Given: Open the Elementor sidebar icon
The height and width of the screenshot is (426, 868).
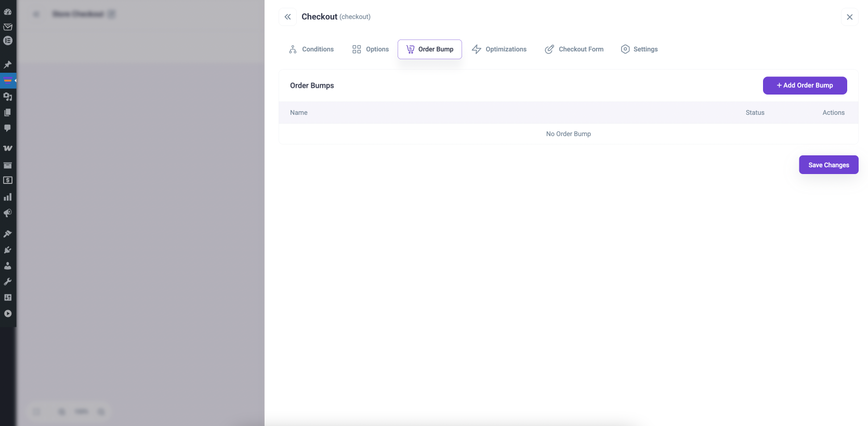Looking at the screenshot, I should pyautogui.click(x=8, y=41).
